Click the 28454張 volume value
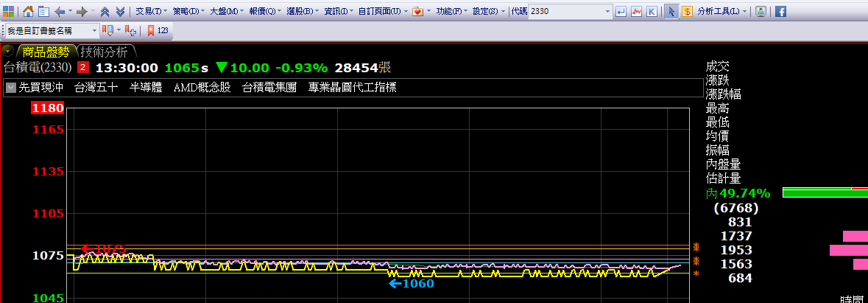 363,68
